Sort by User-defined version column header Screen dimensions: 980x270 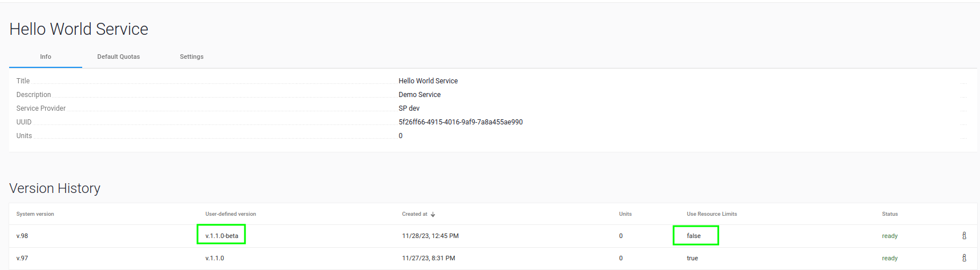pyautogui.click(x=231, y=214)
